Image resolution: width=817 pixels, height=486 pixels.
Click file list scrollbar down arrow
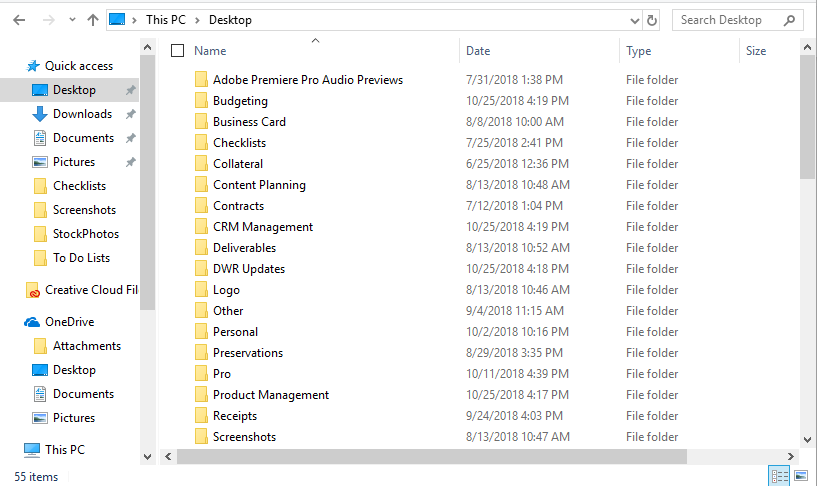pos(807,439)
